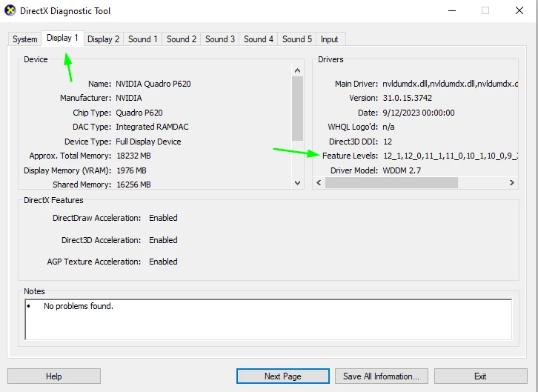Switch to the Sound 1 tab
Screen dimensions: 538x392
tap(143, 39)
